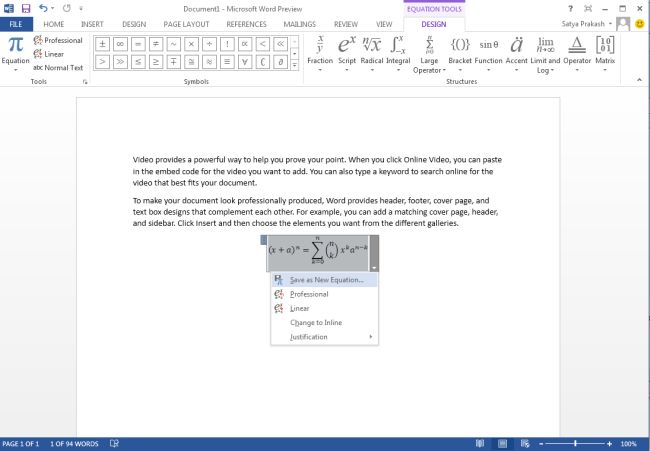650x451 pixels.
Task: Click the zoom in plus button
Action: (609, 444)
